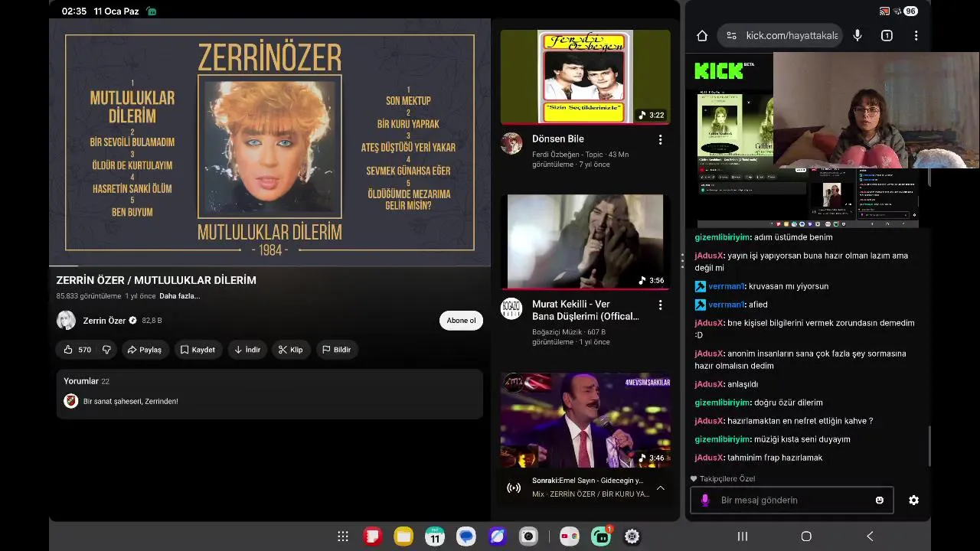Viewport: 980px width, 551px height.
Task: Open YouTube and Chrome app pair
Action: point(569,536)
